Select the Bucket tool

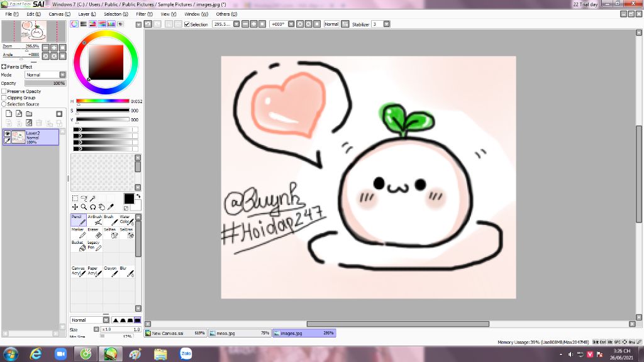[x=78, y=246]
